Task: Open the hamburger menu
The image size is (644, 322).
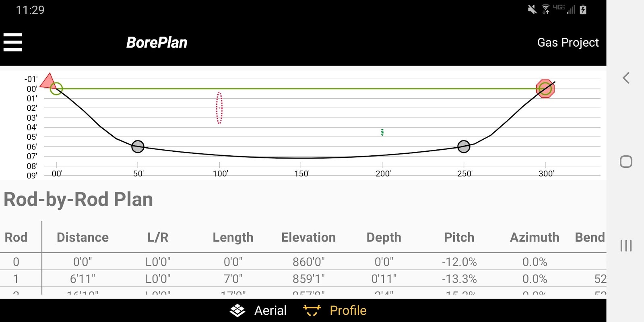Action: [12, 42]
